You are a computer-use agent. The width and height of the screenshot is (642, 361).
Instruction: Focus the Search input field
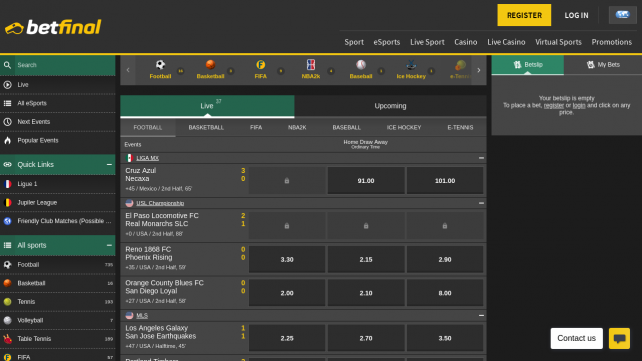coord(65,65)
